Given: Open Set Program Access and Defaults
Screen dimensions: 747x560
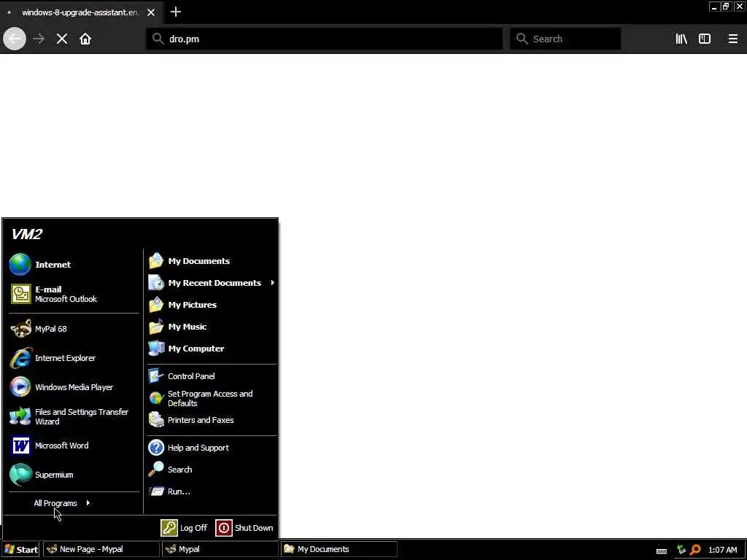Looking at the screenshot, I should click(212, 398).
